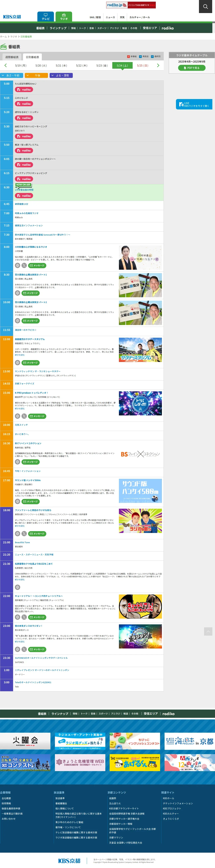The width and height of the screenshot is (215, 868).
Task: Listen on radiko for 週刊なるほど！ニッポン
Action: 24,118
